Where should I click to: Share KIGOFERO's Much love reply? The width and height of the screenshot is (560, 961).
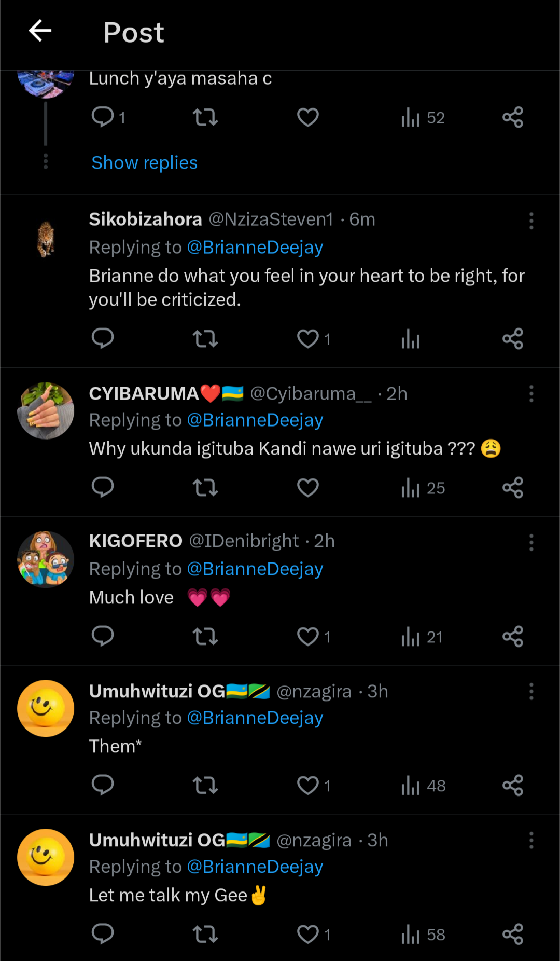click(x=513, y=637)
